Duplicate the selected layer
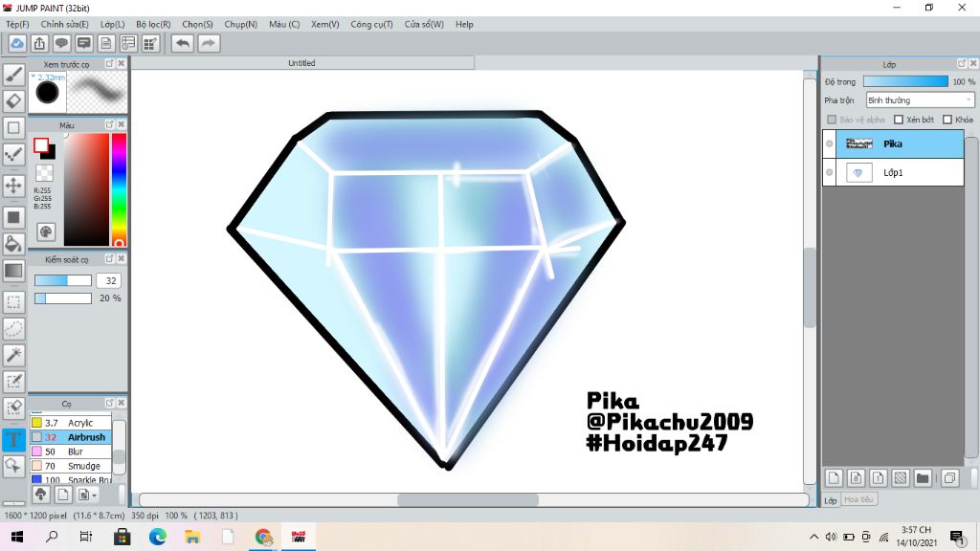 click(949, 478)
